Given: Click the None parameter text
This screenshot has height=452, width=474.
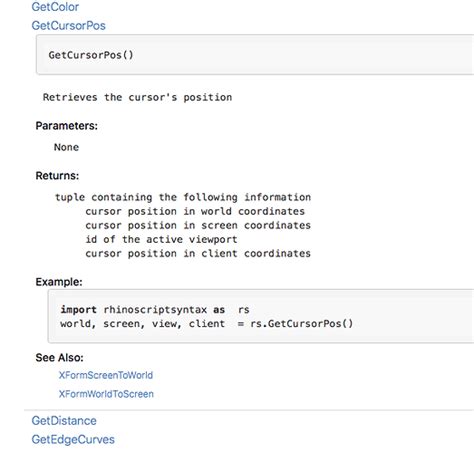Looking at the screenshot, I should coord(66,147).
